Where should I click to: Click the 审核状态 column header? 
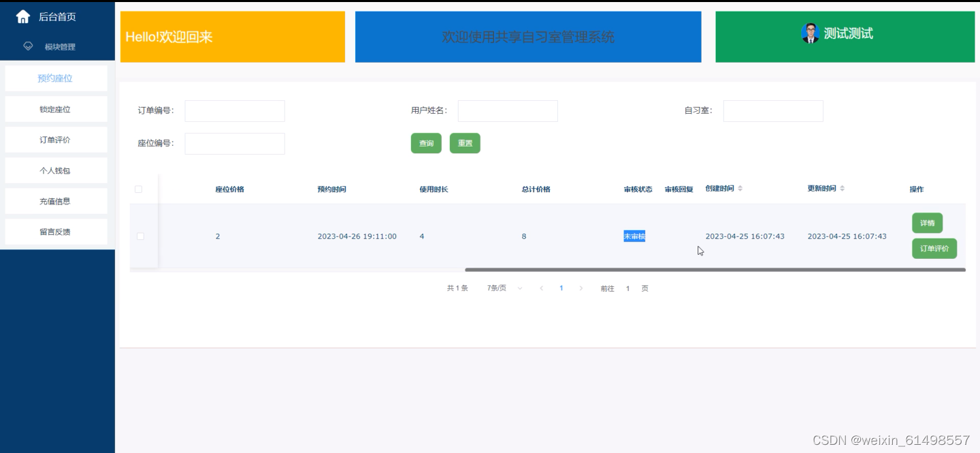638,189
